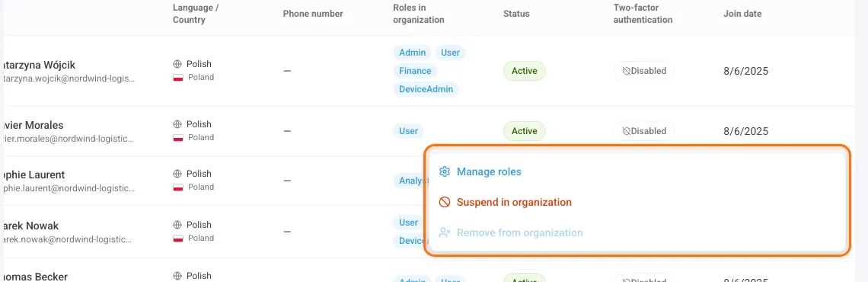This screenshot has height=282, width=868.
Task: Click the Two-factor authentication column header
Action: [643, 14]
